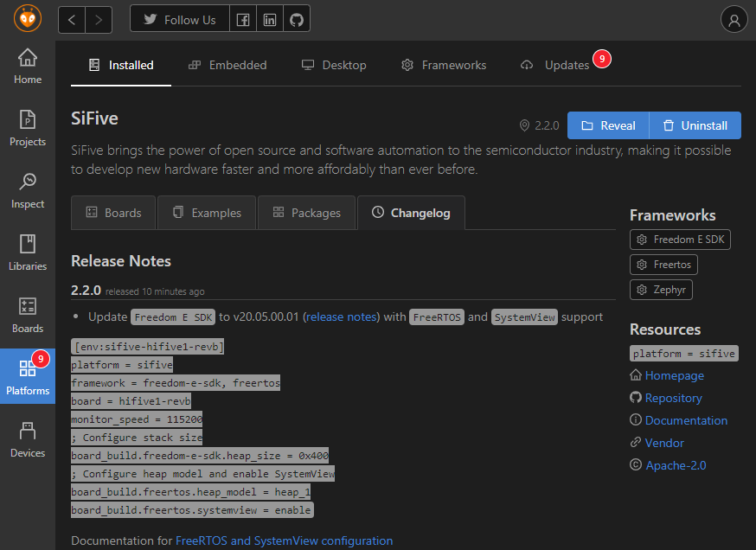756x550 pixels.
Task: Click the Follow Us Twitter button
Action: (x=180, y=20)
